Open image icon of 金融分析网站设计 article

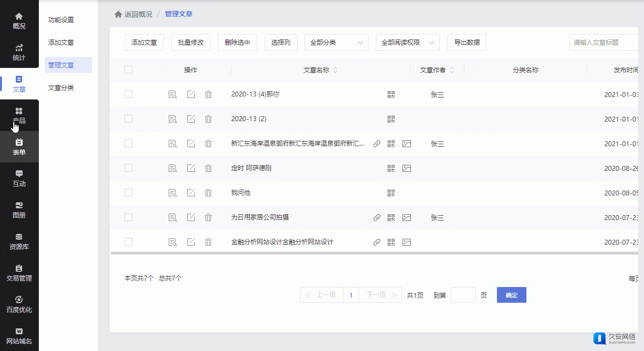(406, 242)
